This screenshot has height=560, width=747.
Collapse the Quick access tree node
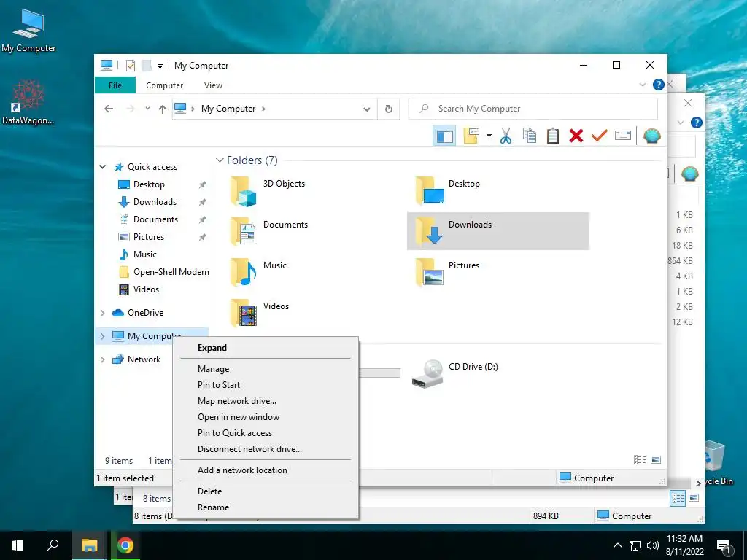(102, 167)
